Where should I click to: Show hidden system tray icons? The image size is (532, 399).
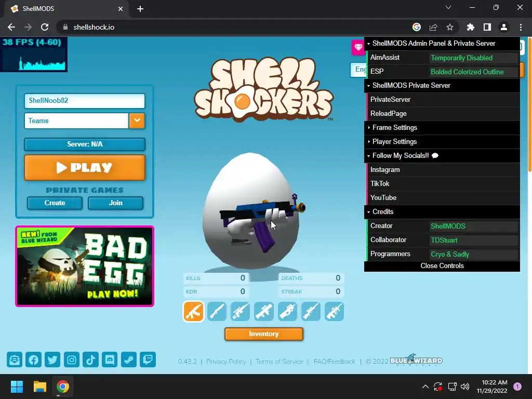425,387
